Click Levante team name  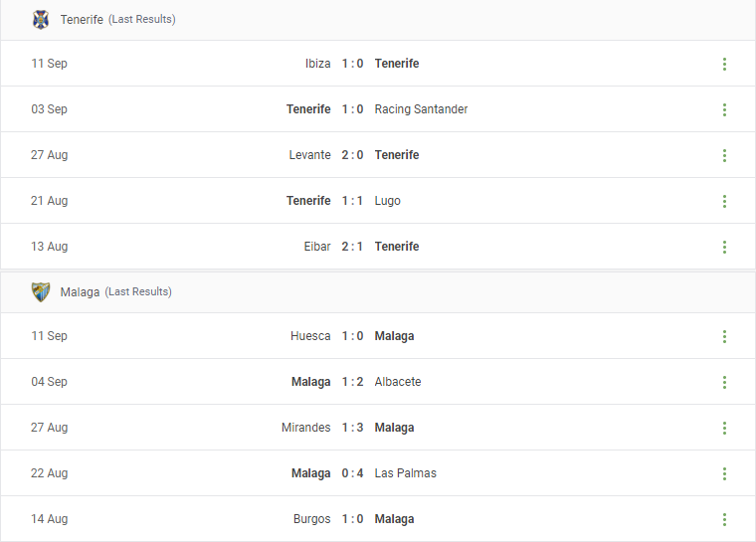(309, 155)
